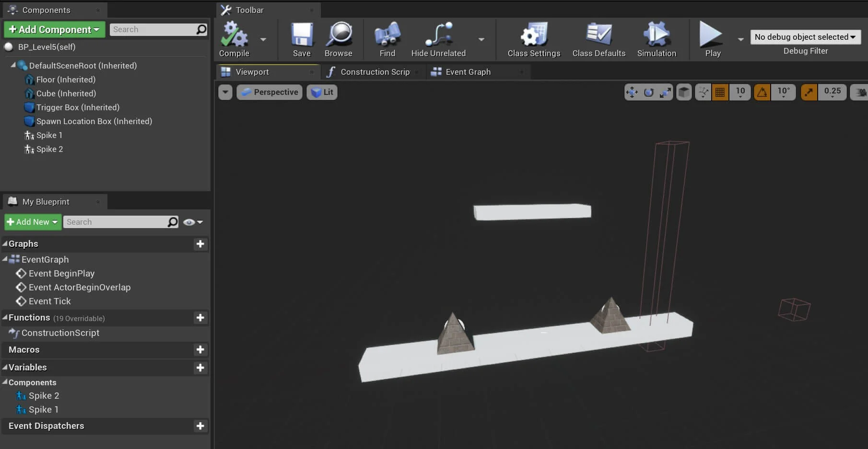Image resolution: width=868 pixels, height=449 pixels.
Task: Start Simulation from the toolbar
Action: click(657, 35)
